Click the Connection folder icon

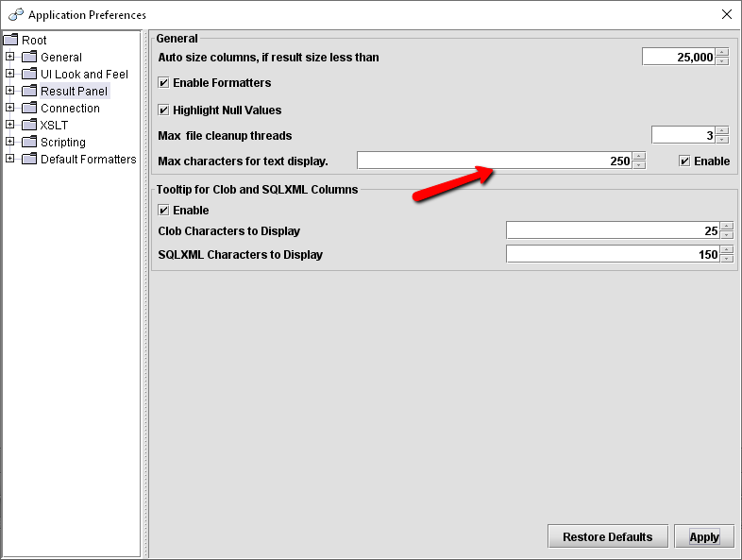(29, 108)
